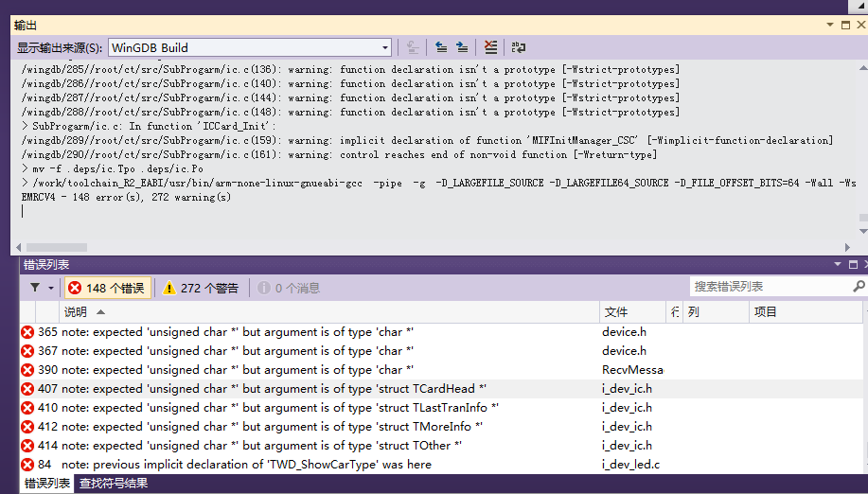Screen dimensions: 868x494
Task: Click the output horizontal scrollbar thumb
Action: 57,247
